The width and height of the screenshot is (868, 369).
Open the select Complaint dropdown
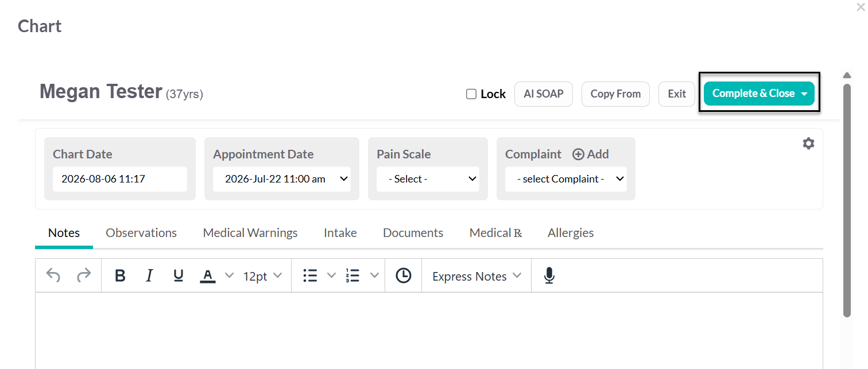point(566,179)
